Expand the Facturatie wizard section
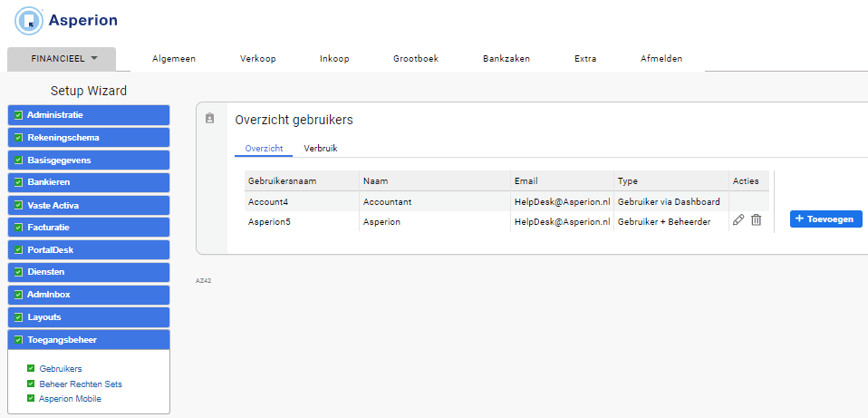This screenshot has height=418, width=868. (89, 227)
